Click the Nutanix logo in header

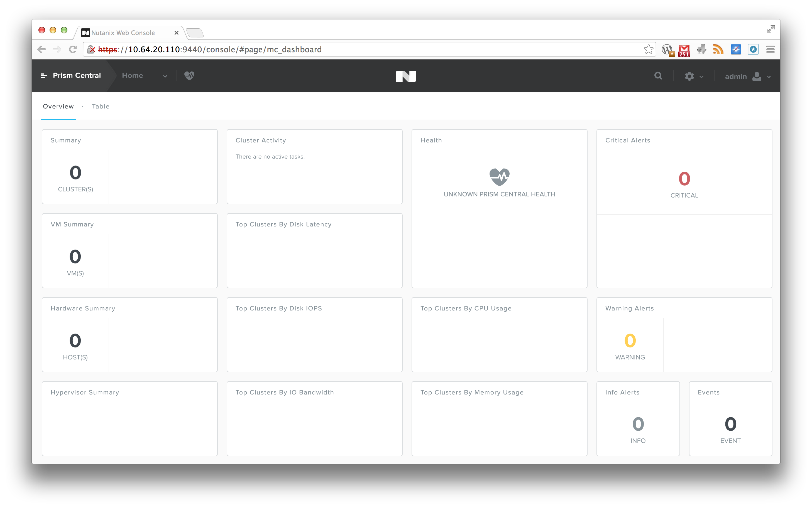pos(406,76)
